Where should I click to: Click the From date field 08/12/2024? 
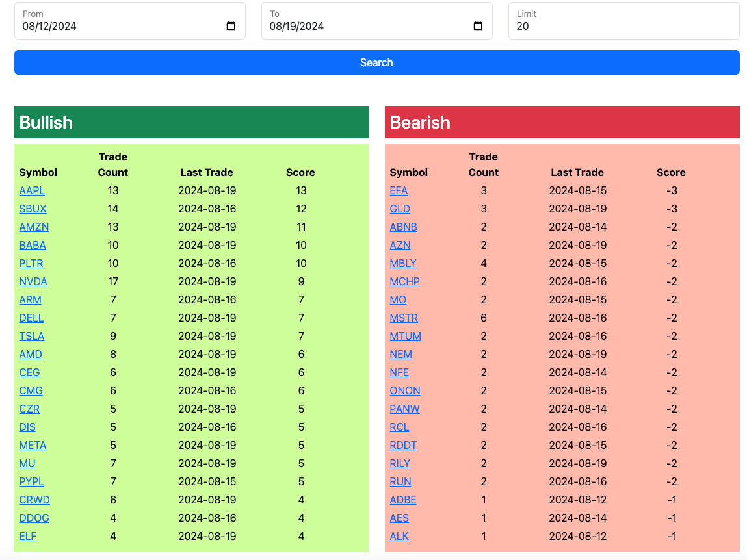pyautogui.click(x=129, y=21)
